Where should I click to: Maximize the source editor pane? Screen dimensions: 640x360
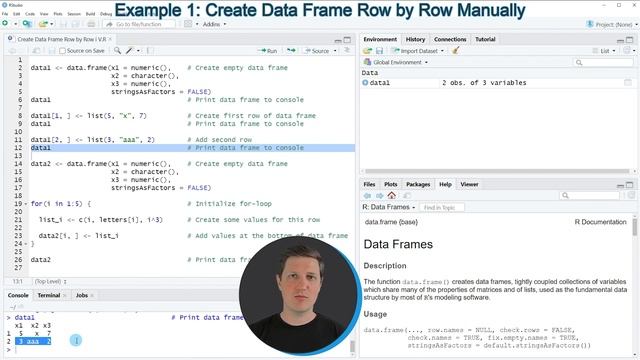coord(347,40)
